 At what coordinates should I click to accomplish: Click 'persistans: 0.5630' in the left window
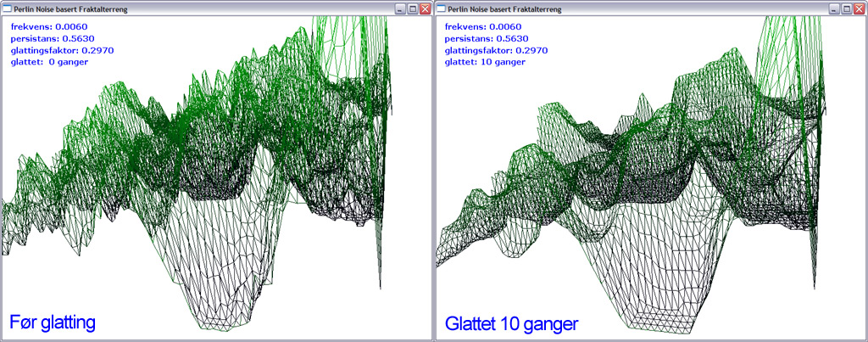click(x=53, y=39)
